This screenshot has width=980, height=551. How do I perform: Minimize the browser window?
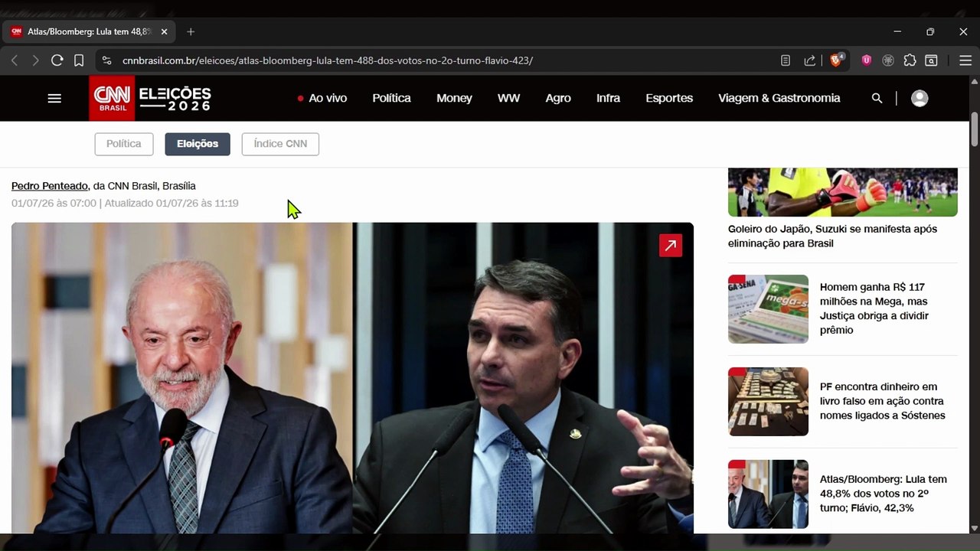897,31
